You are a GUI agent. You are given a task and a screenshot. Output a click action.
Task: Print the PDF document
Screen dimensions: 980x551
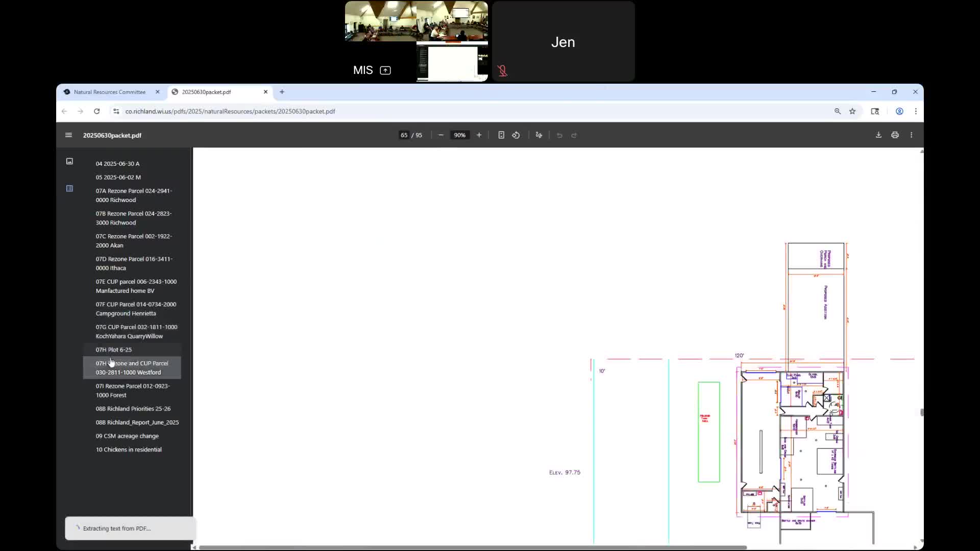coord(895,135)
